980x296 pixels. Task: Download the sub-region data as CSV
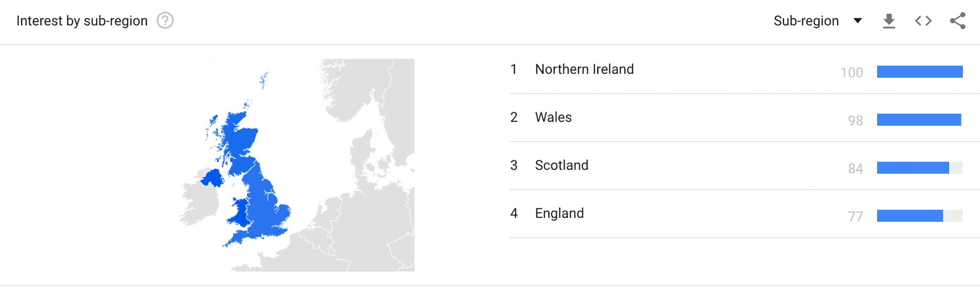click(x=889, y=21)
